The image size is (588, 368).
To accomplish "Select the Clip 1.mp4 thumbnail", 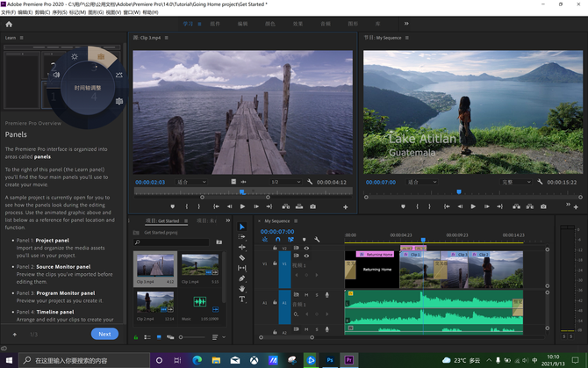I will [200, 265].
